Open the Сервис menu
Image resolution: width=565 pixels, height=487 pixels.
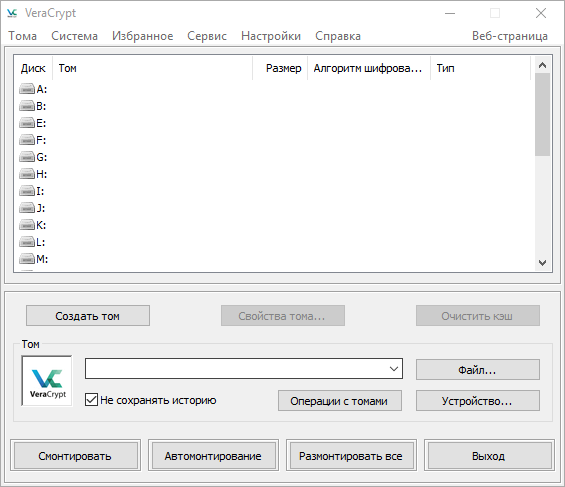click(x=207, y=36)
